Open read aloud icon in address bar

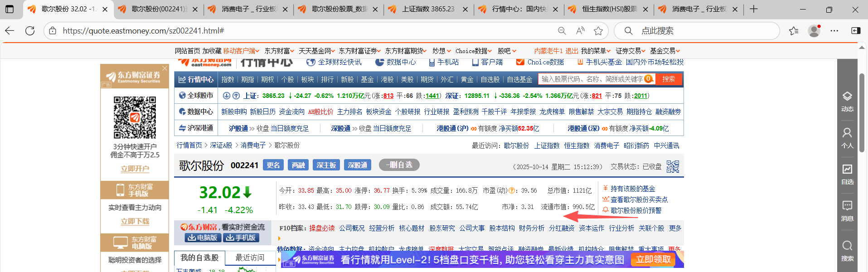pos(580,31)
